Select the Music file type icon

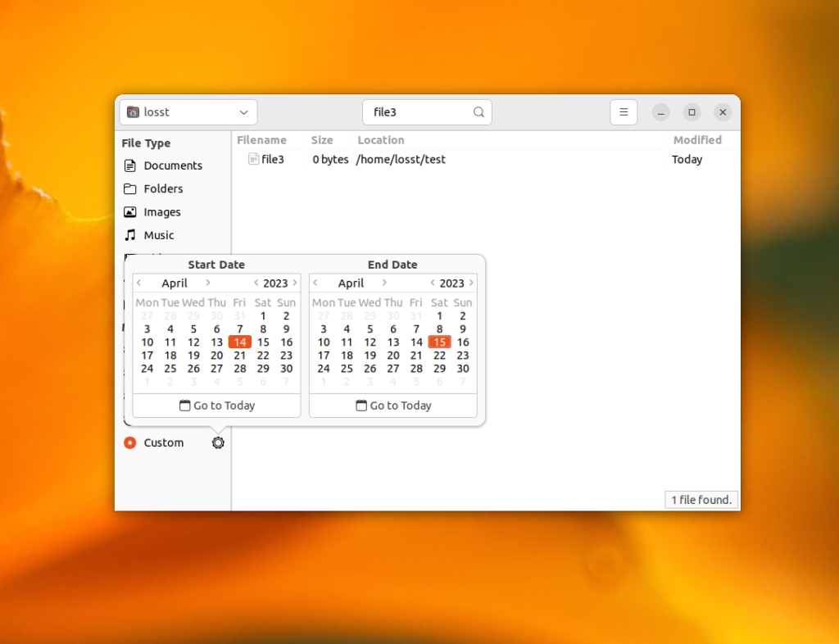pos(129,235)
